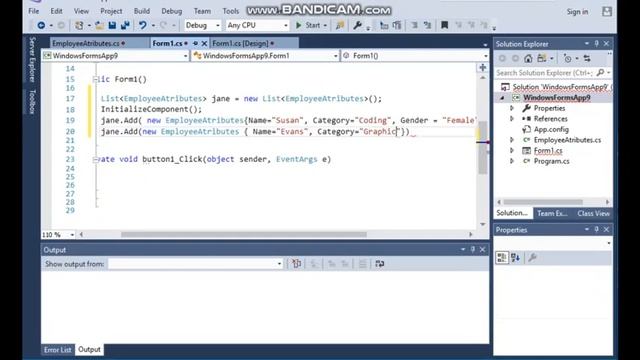Click the search magnifier in Solution Explorer
Image resolution: width=640 pixels, height=360 pixels.
(600, 73)
